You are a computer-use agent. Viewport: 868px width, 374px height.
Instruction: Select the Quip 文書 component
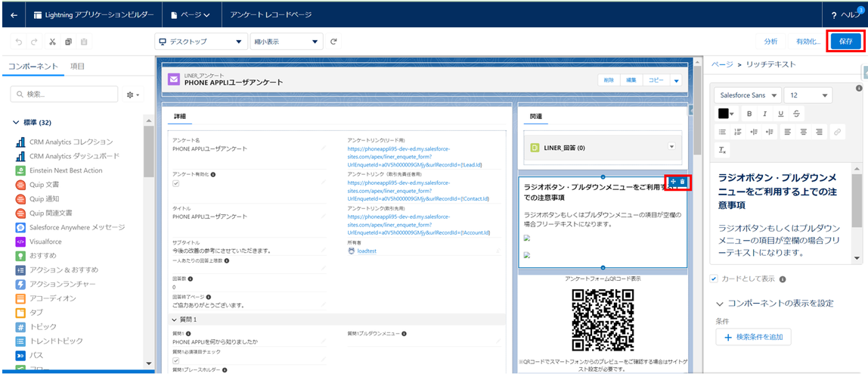pyautogui.click(x=37, y=185)
